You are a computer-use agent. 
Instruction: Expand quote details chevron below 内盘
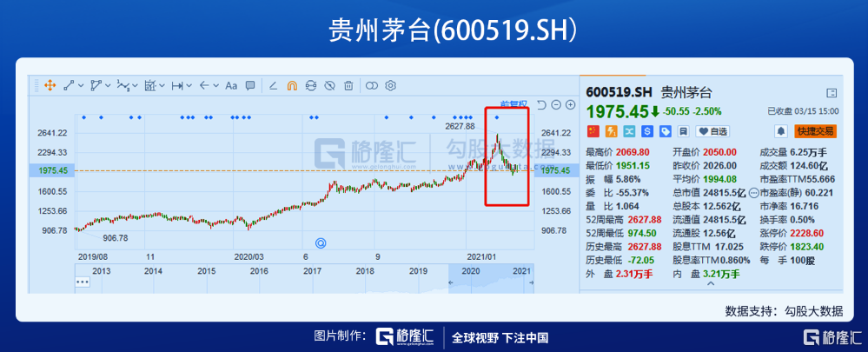point(712,283)
